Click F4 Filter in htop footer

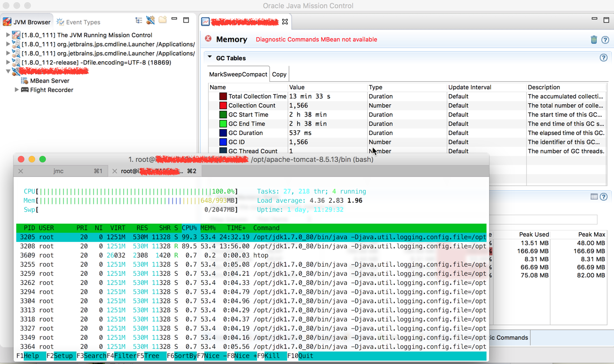click(122, 356)
